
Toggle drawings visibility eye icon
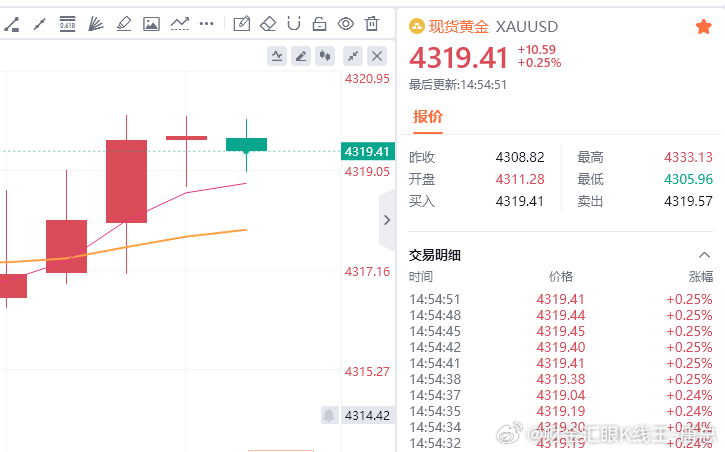(345, 24)
